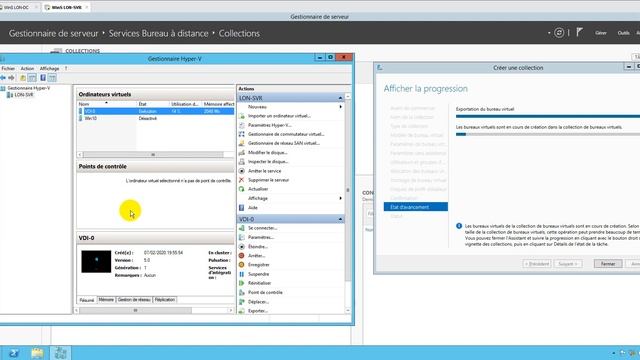Click Fermer button in collection wizard
640x360 pixels.
[608, 264]
